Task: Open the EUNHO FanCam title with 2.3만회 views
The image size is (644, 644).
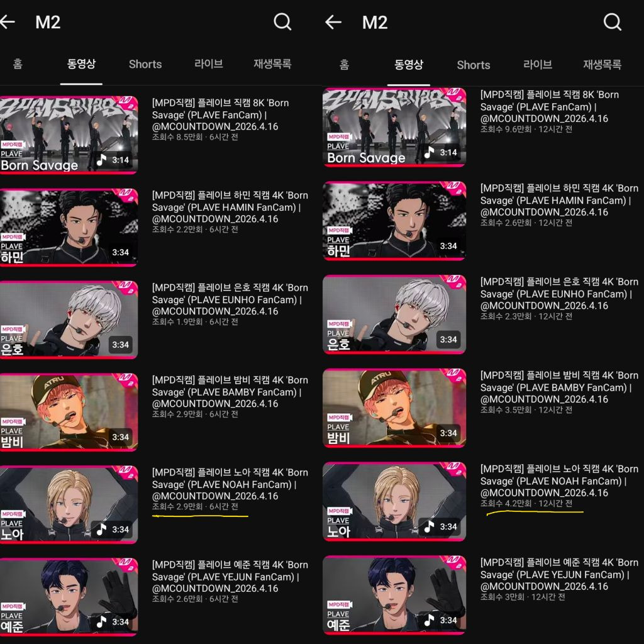Action: pyautogui.click(x=559, y=294)
